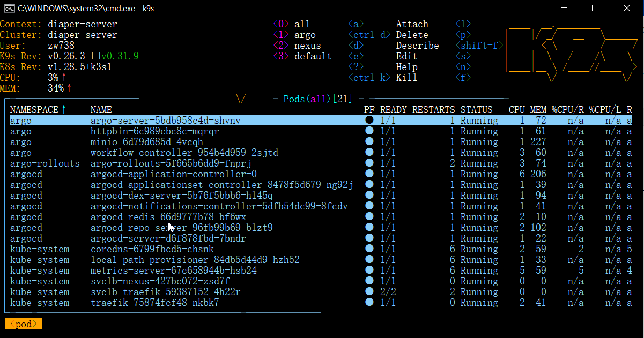The image size is (644, 338).
Task: Click the <d> Describe hotkey hint
Action: (x=394, y=46)
